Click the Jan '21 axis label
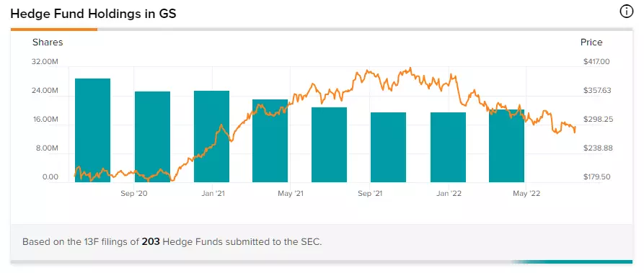Viewport: 644px width, 273px height. (212, 193)
